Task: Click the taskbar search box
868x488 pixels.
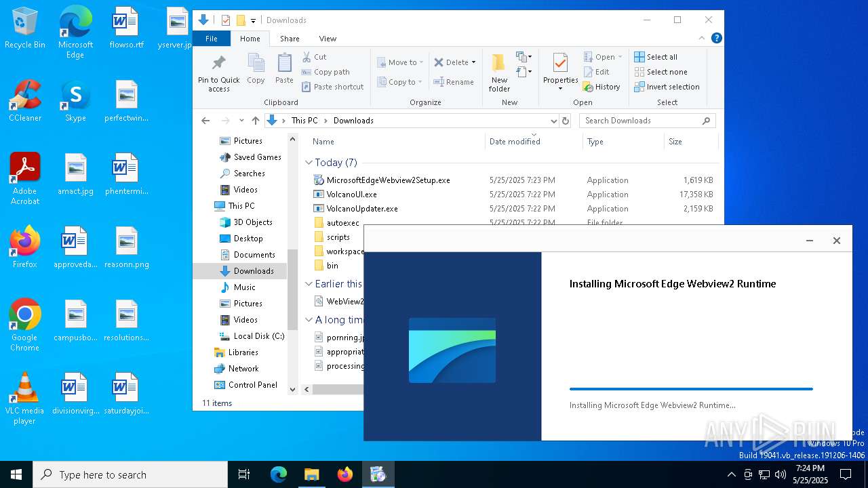Action: pyautogui.click(x=130, y=474)
